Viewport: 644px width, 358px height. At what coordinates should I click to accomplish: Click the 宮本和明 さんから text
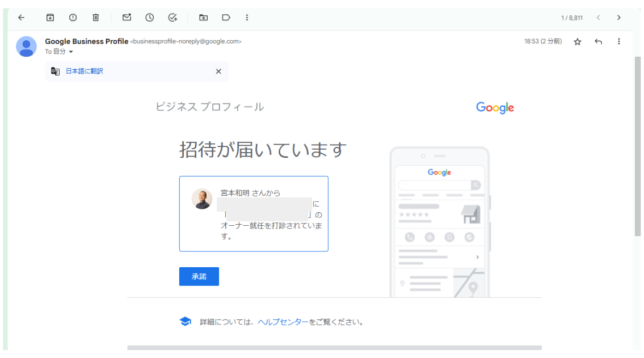point(251,193)
